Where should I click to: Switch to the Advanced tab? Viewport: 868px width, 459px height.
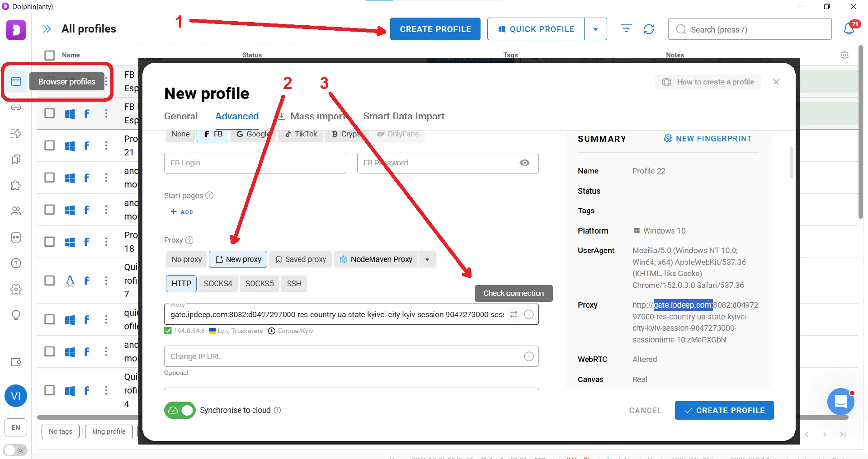[237, 116]
